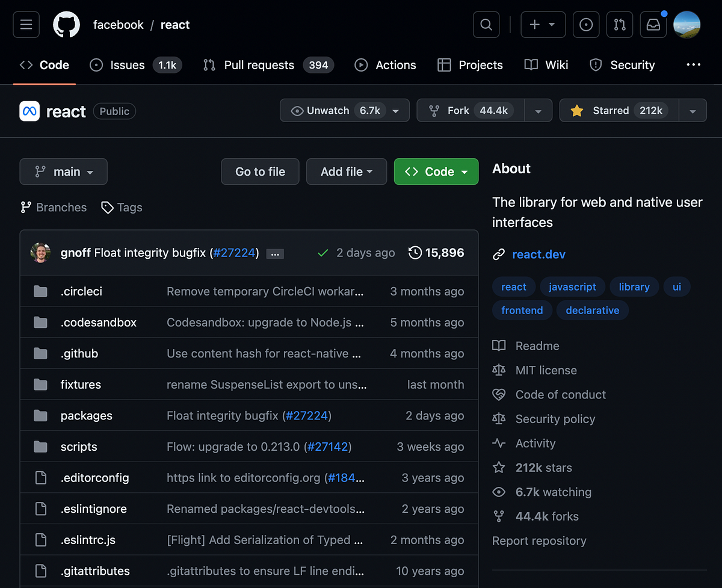Switch to the Wiki tab
Image resolution: width=722 pixels, height=588 pixels.
click(546, 65)
